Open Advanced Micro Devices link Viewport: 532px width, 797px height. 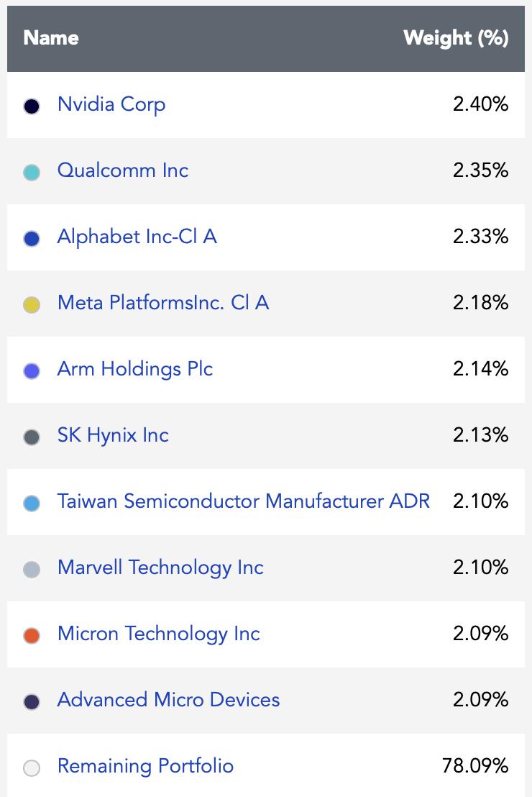[x=168, y=700]
